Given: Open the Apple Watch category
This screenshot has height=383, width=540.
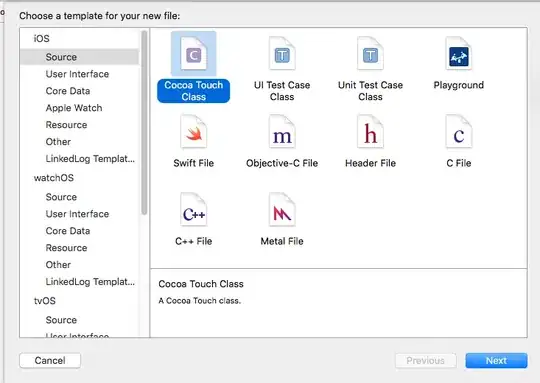Looking at the screenshot, I should 74,108.
